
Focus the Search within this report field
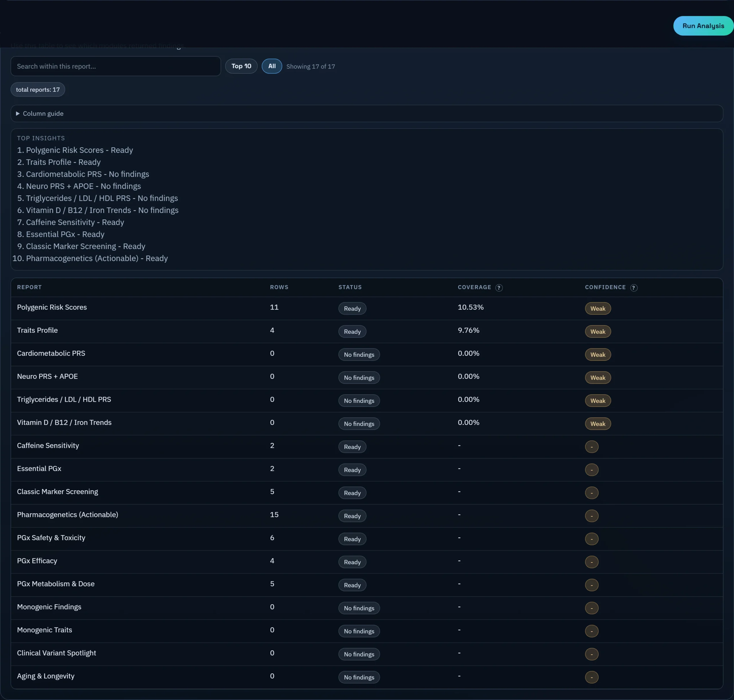116,66
